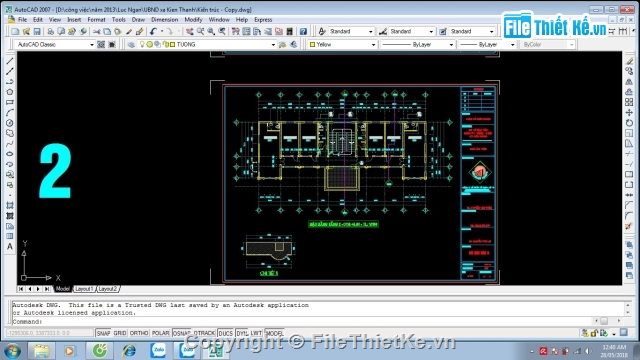Toggle DUCS dynamic UCS
Viewport: 640px width, 360px height.
click(225, 333)
